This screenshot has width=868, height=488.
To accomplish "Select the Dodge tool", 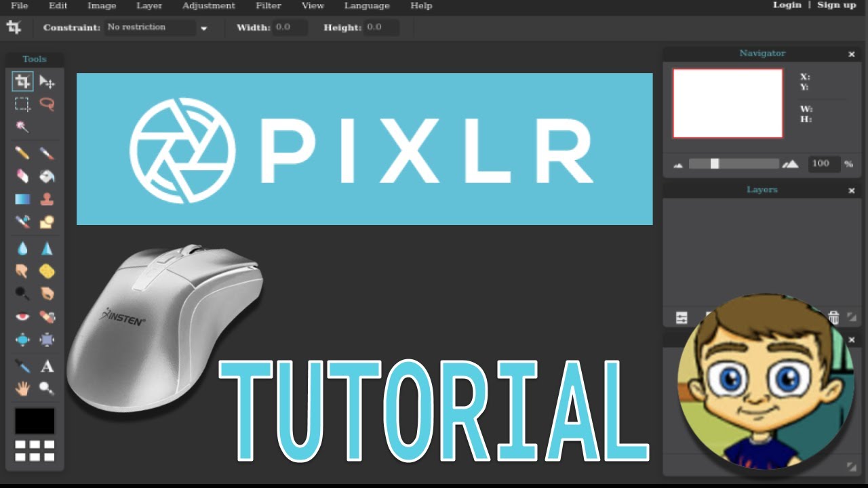I will [22, 293].
